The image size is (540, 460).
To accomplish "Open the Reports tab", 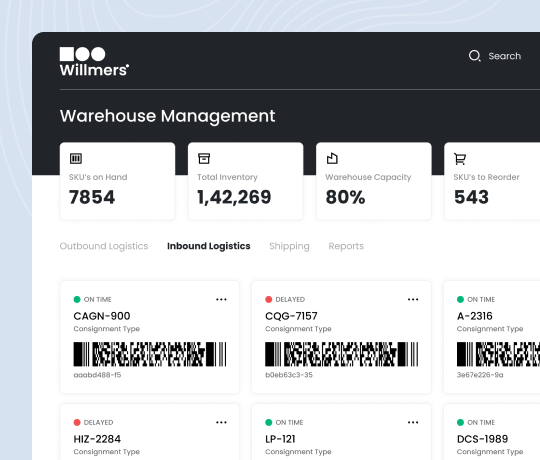I will [x=346, y=246].
